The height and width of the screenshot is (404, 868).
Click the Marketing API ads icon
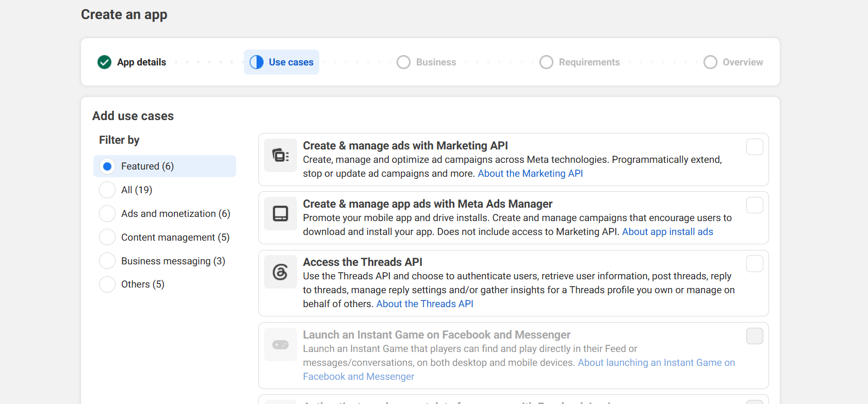coord(281,155)
